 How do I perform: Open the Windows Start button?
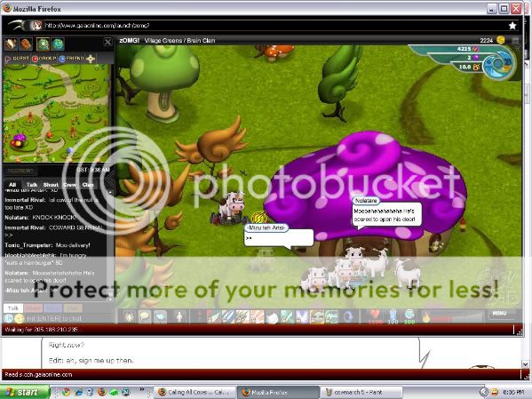coord(24,392)
